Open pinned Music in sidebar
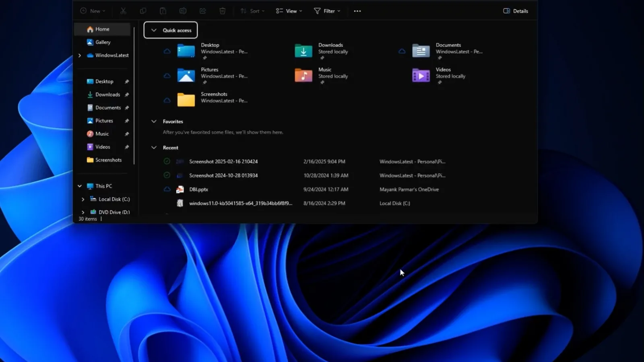Screen dimensions: 644x362 point(98,134)
